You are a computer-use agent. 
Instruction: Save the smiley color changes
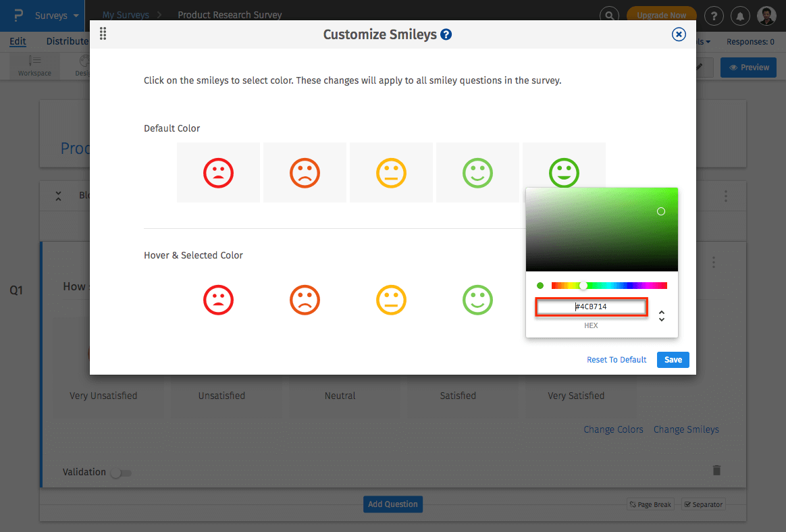tap(673, 360)
